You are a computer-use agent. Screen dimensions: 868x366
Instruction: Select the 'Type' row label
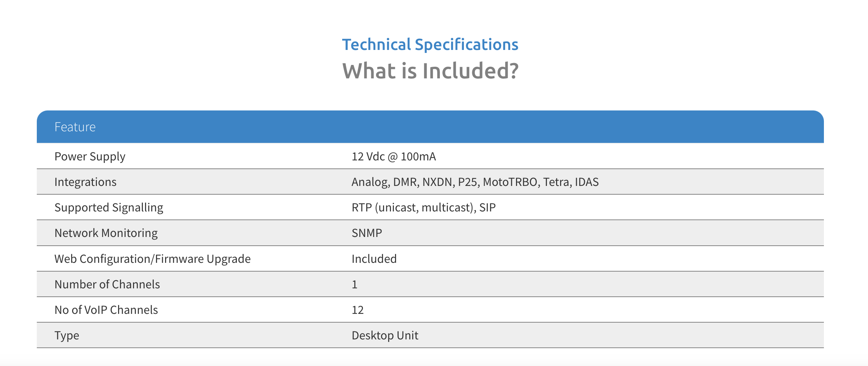click(x=67, y=335)
